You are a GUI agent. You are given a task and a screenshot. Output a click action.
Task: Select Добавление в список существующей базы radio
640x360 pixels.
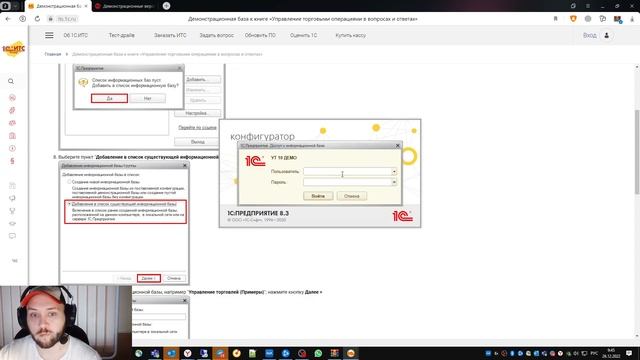coord(69,203)
